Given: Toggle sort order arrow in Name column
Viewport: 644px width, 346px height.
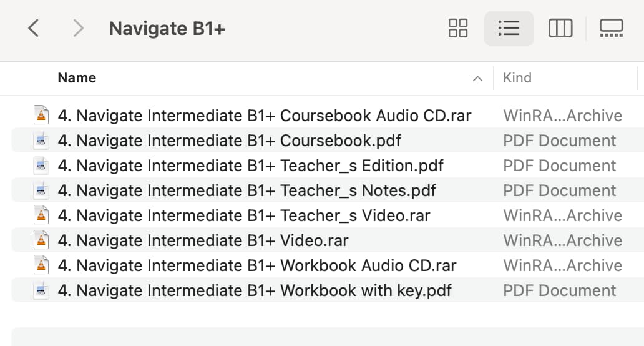Looking at the screenshot, I should [477, 79].
